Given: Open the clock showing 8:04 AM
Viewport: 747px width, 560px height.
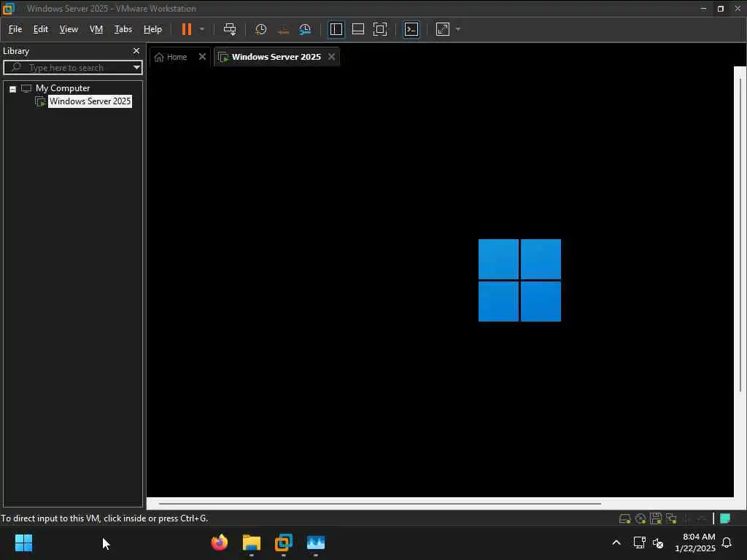Looking at the screenshot, I should pos(695,542).
